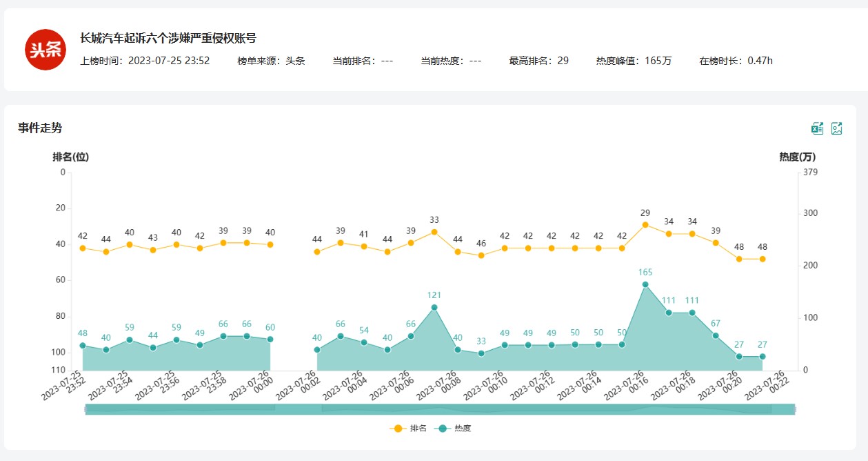Click the 排名 data point labeled 33

coord(434,232)
